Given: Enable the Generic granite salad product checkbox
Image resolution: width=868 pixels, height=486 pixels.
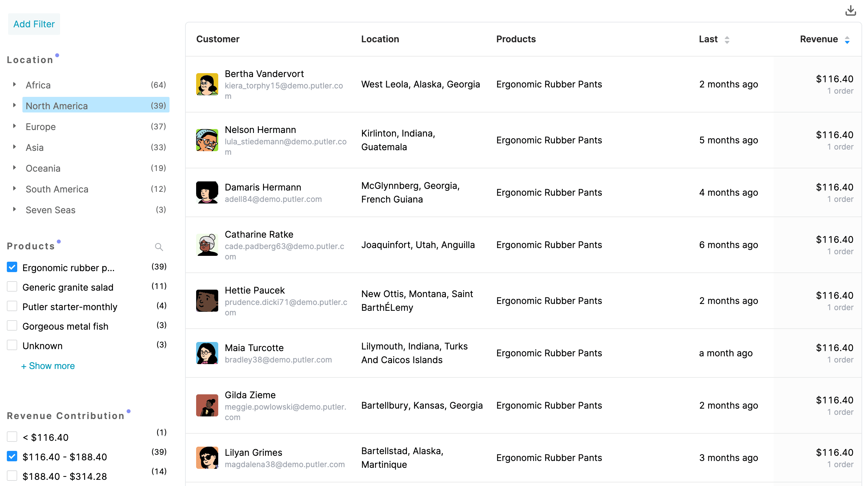Looking at the screenshot, I should pos(13,287).
